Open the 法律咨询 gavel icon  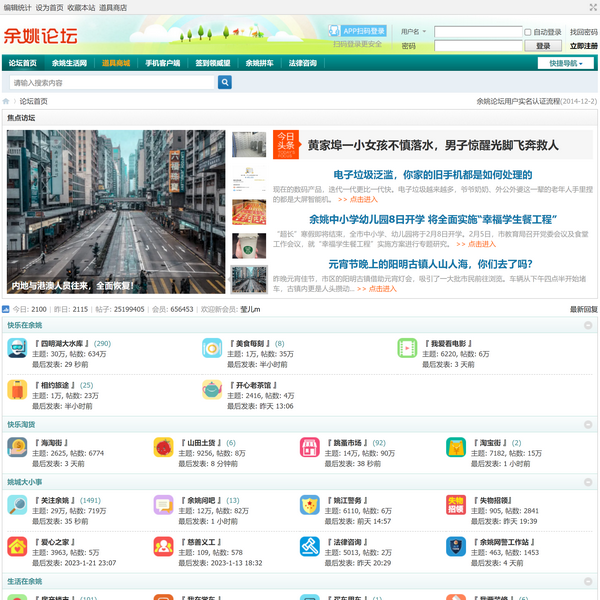coord(309,547)
